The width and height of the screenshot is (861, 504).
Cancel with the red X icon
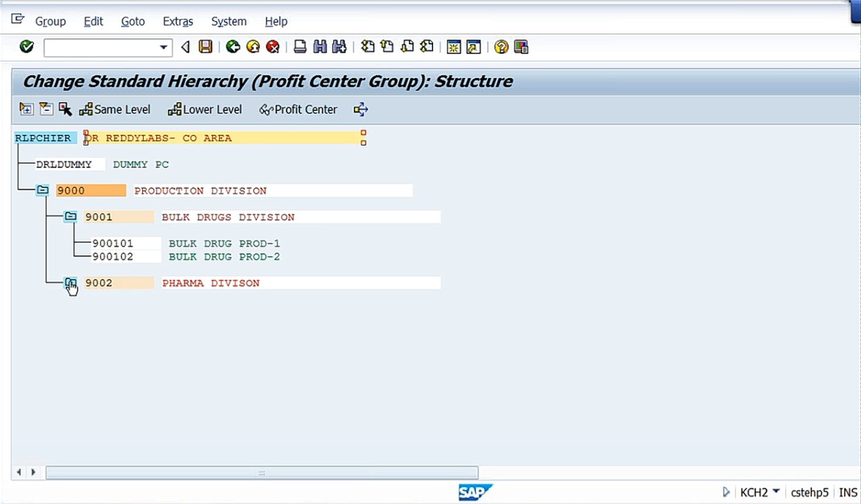[272, 47]
